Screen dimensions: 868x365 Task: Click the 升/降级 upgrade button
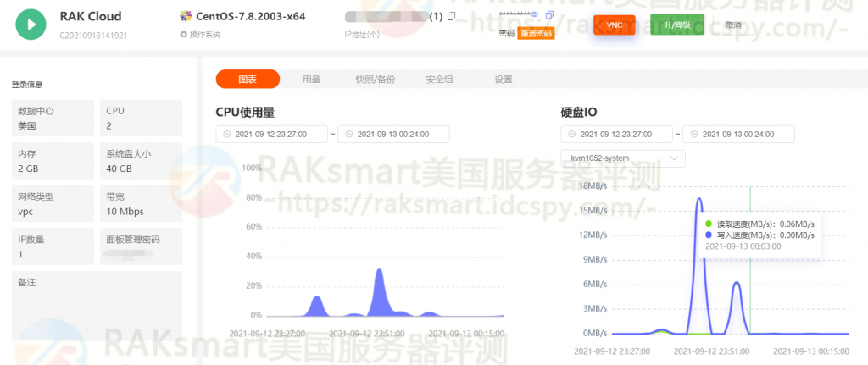coord(676,25)
